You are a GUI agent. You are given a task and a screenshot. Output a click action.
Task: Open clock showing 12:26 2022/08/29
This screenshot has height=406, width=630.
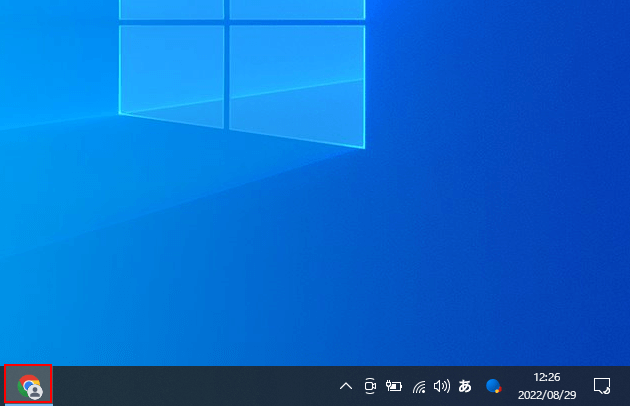click(547, 386)
